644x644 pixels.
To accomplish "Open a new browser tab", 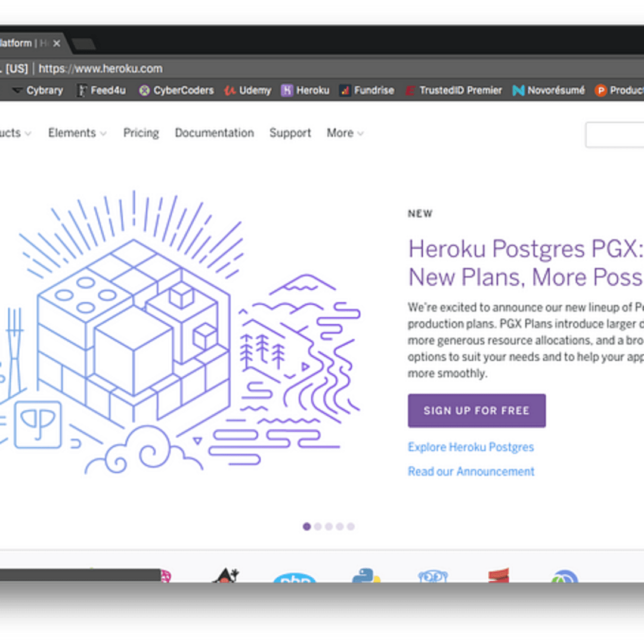I will tap(83, 44).
